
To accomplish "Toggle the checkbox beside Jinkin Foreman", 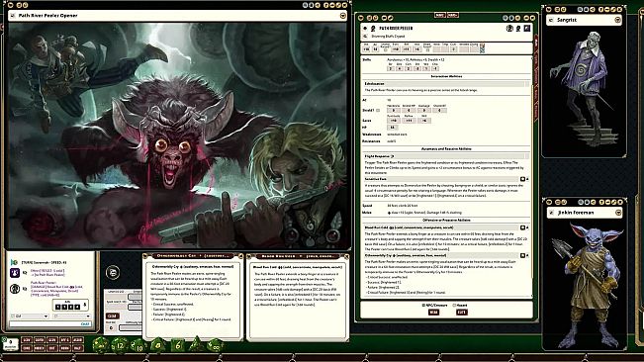I will 551,213.
